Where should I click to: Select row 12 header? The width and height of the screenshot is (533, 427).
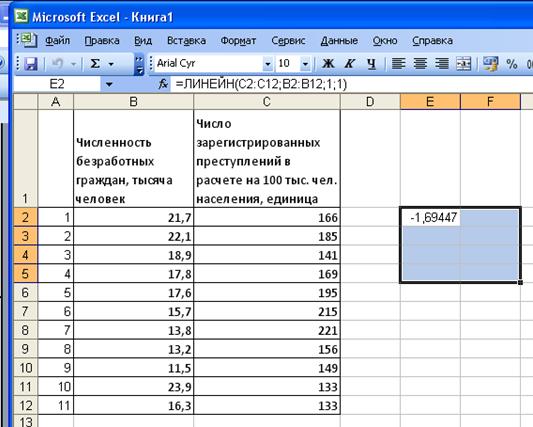click(25, 405)
